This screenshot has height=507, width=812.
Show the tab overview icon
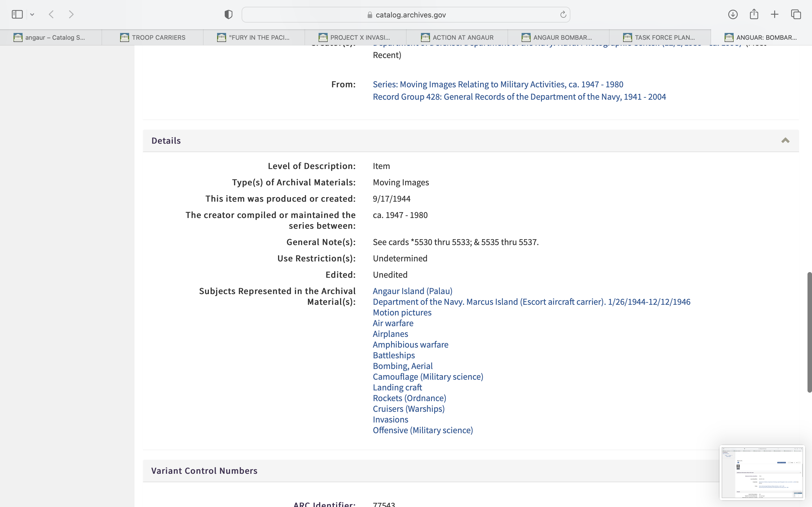pyautogui.click(x=796, y=14)
